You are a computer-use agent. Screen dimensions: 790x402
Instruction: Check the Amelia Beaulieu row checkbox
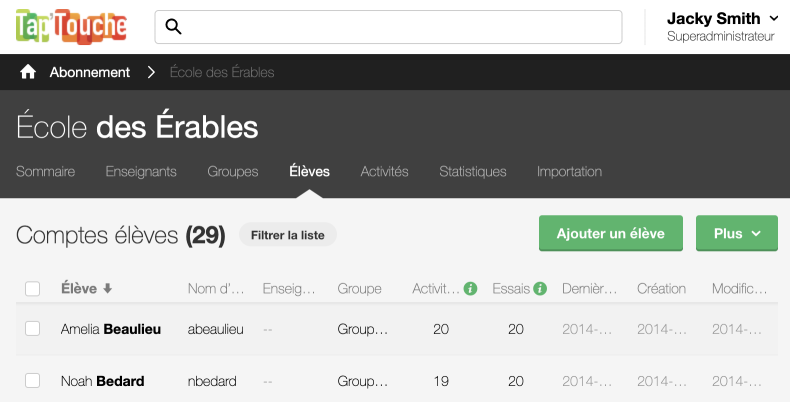point(33,328)
